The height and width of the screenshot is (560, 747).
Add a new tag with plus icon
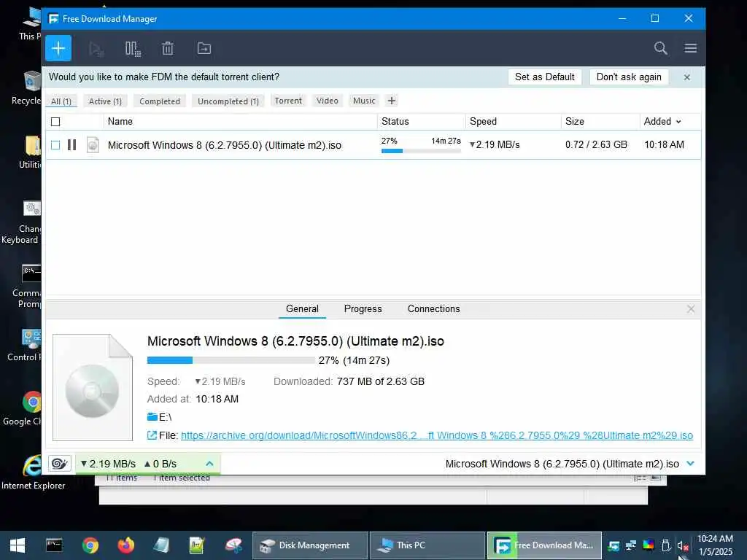click(x=392, y=101)
